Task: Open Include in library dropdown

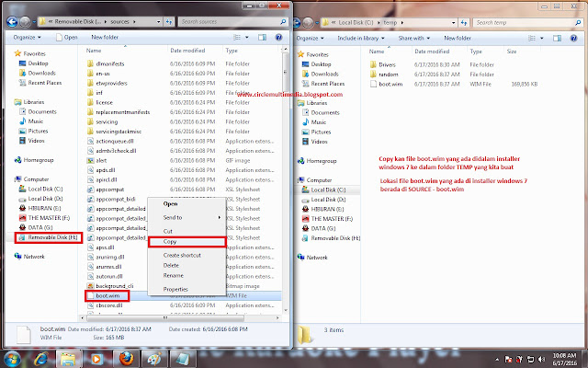Action: click(361, 38)
